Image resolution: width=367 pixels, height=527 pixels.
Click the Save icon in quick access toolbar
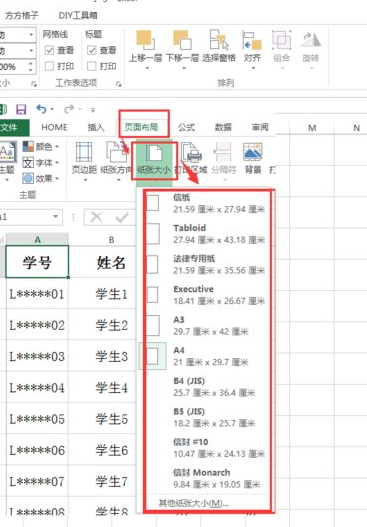pyautogui.click(x=21, y=109)
